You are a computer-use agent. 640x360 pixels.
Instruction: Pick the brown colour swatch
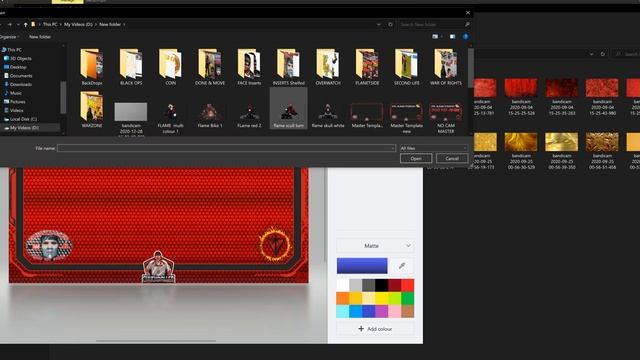point(408,311)
